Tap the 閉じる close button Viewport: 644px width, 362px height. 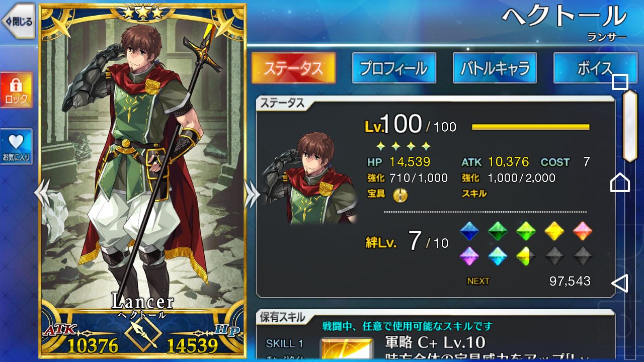pyautogui.click(x=18, y=21)
